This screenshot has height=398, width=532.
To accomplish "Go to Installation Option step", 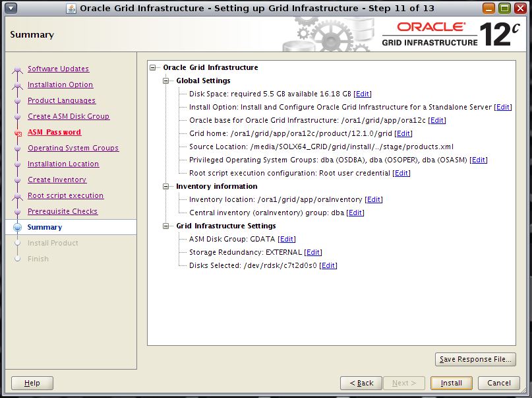I will (x=61, y=84).
